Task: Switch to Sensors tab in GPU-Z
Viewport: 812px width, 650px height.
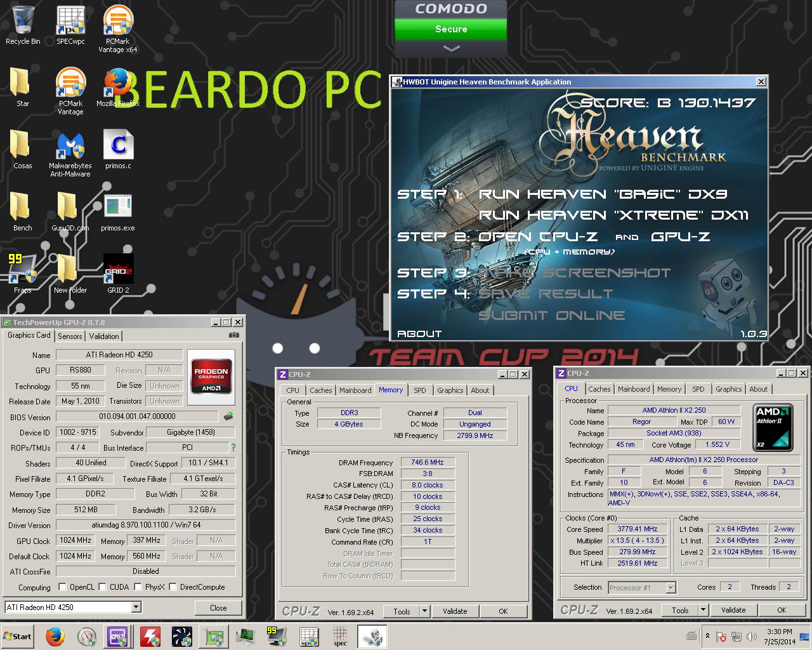Action: (x=70, y=336)
